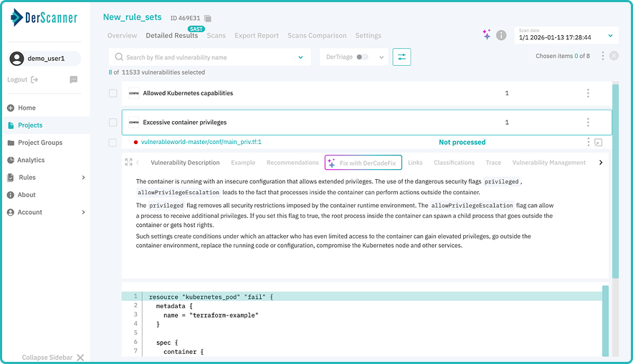633x364 pixels.
Task: Expand the Rules submenu chevron
Action: (84, 177)
